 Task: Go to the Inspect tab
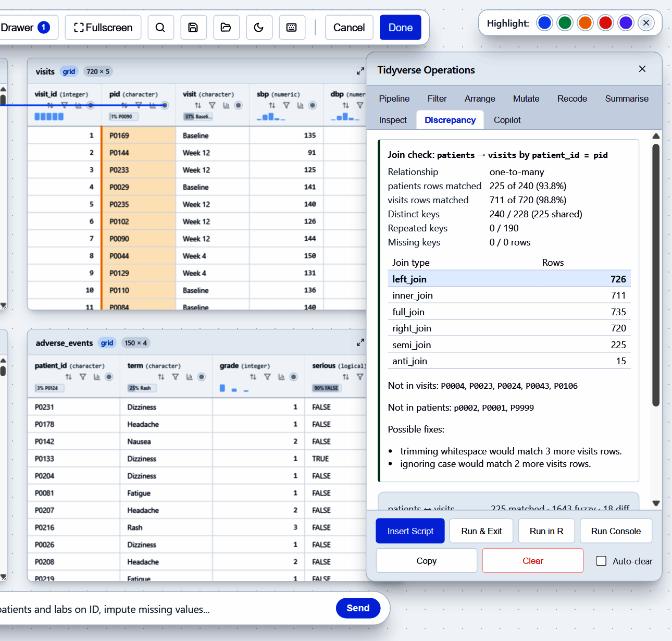click(x=393, y=120)
